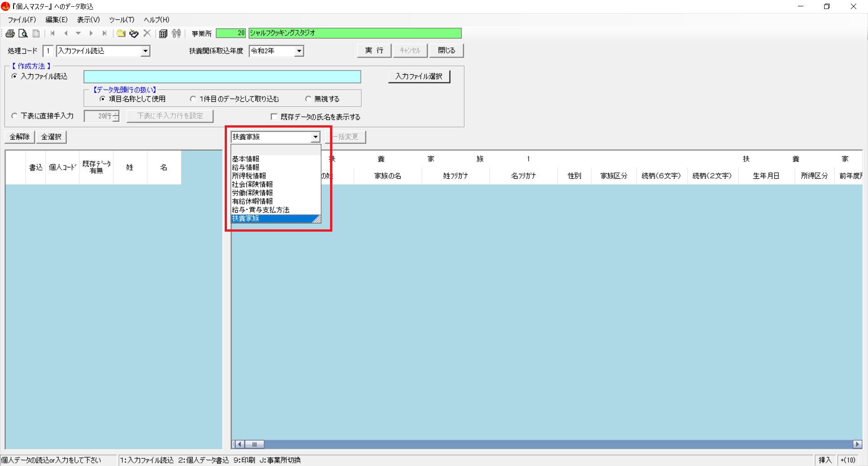Choose 1件目のデータとして取り込む option
Screen dimensions: 868x466
pyautogui.click(x=193, y=99)
